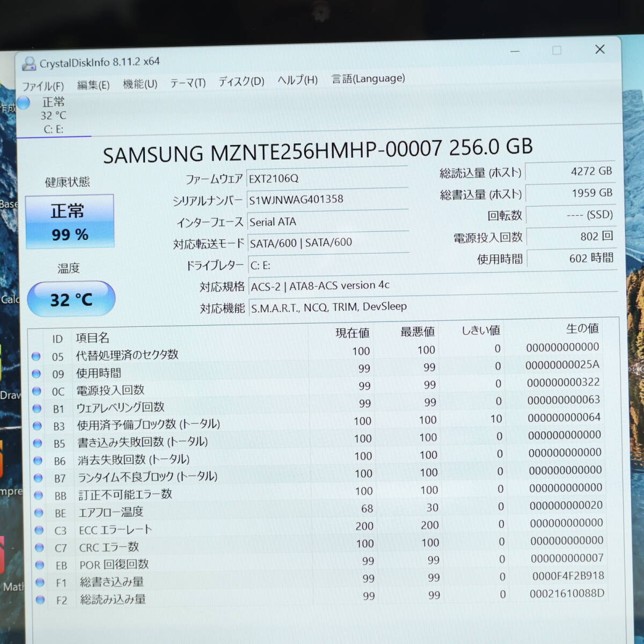Click raw value 0000F4F2B918

pyautogui.click(x=568, y=576)
